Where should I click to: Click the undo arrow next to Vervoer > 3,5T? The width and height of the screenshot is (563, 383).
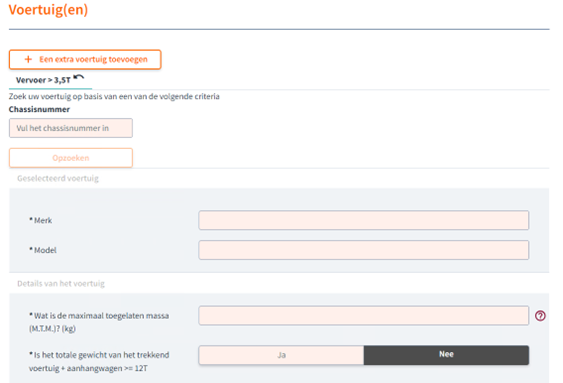click(x=78, y=77)
